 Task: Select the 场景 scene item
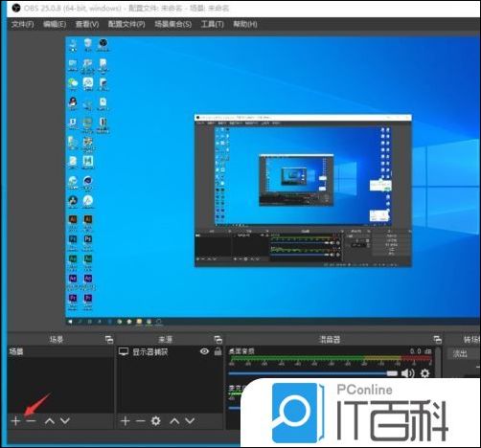coord(60,351)
